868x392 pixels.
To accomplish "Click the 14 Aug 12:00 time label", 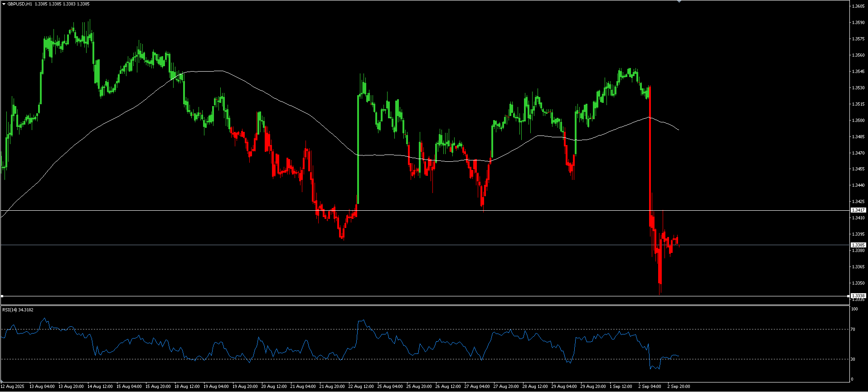I will click(100, 387).
